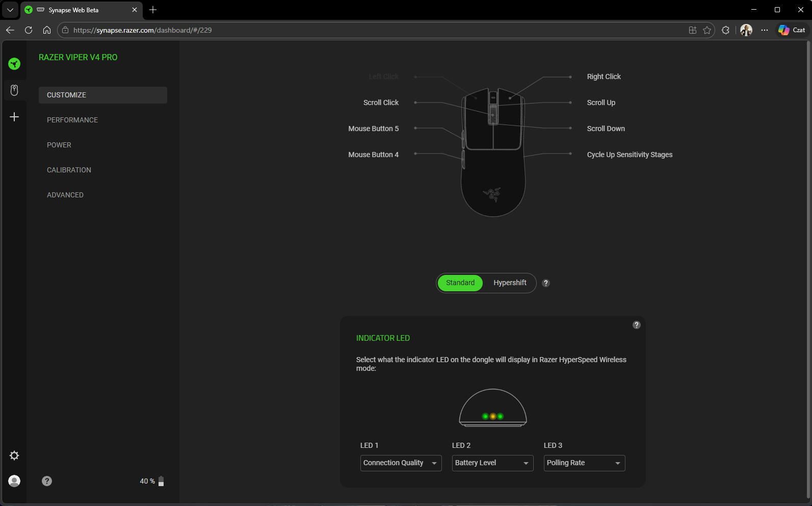The height and width of the screenshot is (506, 812).
Task: Click help icon next to Hypershift toggle
Action: point(546,283)
